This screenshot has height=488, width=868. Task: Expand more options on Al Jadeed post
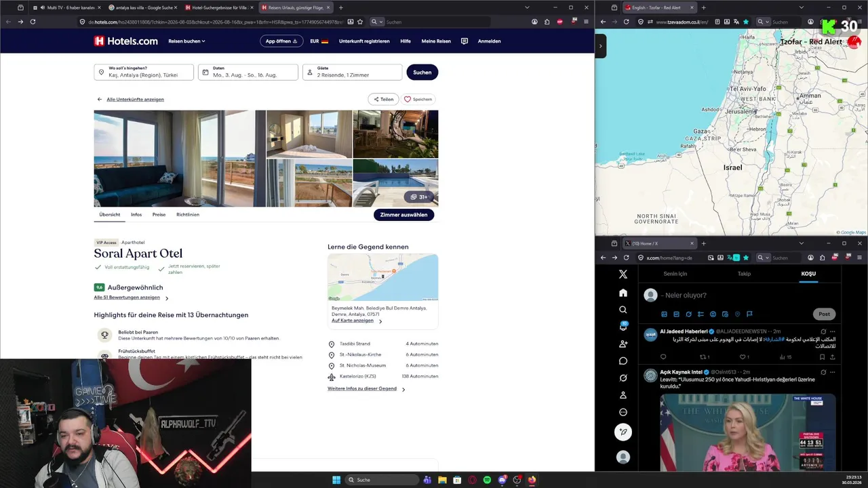coord(833,331)
